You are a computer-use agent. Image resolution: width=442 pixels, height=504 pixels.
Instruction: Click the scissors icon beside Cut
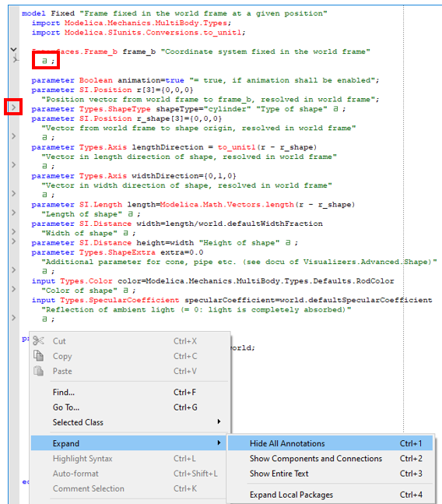(x=38, y=340)
